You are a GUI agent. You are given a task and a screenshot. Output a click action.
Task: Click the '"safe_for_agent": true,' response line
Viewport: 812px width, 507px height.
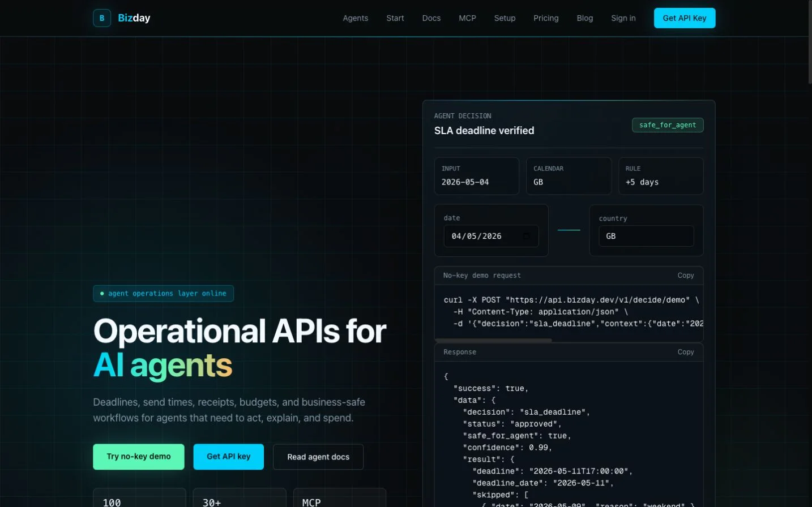tap(517, 436)
